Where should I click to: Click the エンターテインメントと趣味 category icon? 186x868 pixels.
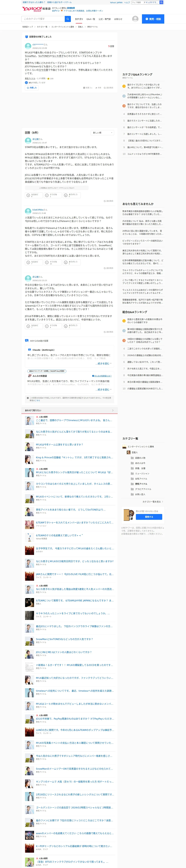click(125, 446)
